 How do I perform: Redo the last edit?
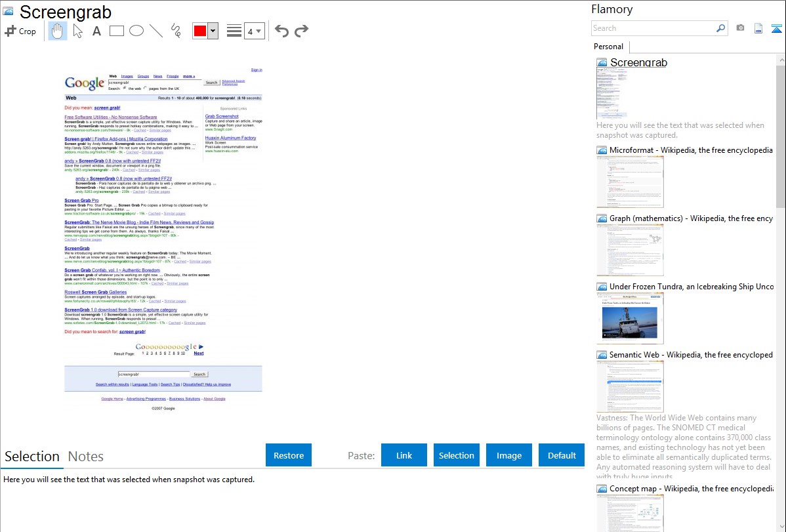click(301, 31)
